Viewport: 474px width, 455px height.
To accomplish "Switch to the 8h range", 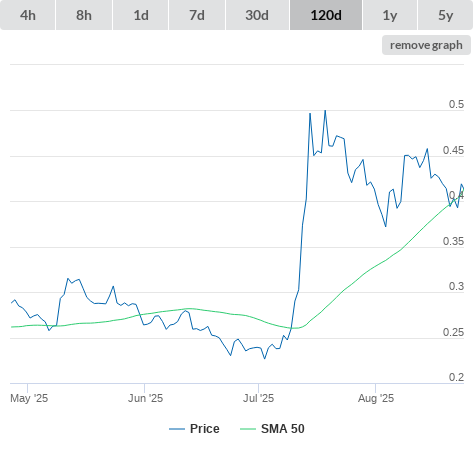I will pyautogui.click(x=84, y=15).
